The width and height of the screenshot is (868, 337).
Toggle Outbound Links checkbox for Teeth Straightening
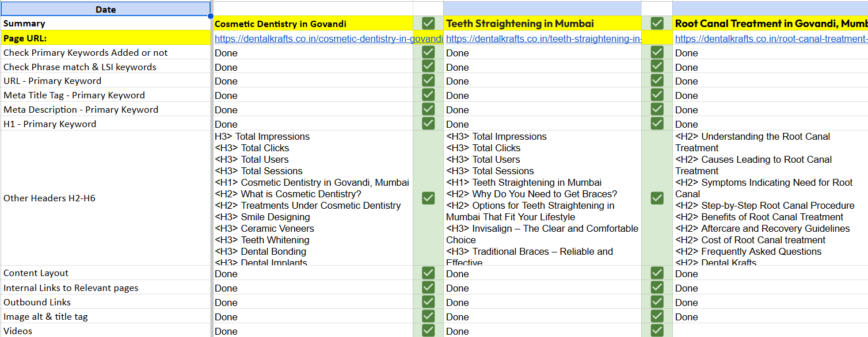tap(657, 302)
